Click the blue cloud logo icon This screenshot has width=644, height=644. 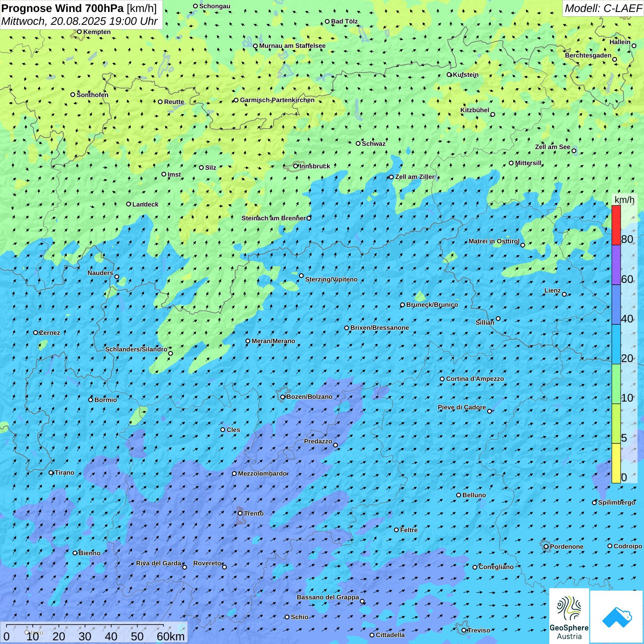pos(616,617)
